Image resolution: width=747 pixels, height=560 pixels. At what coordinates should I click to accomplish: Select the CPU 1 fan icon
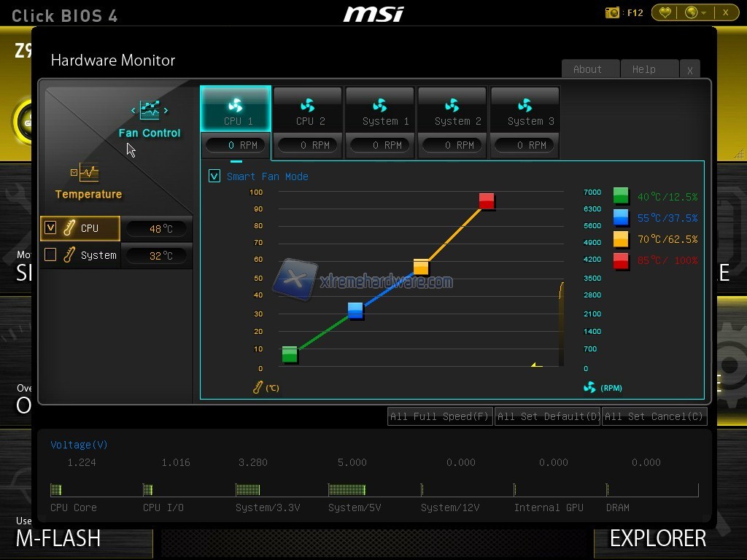[235, 106]
